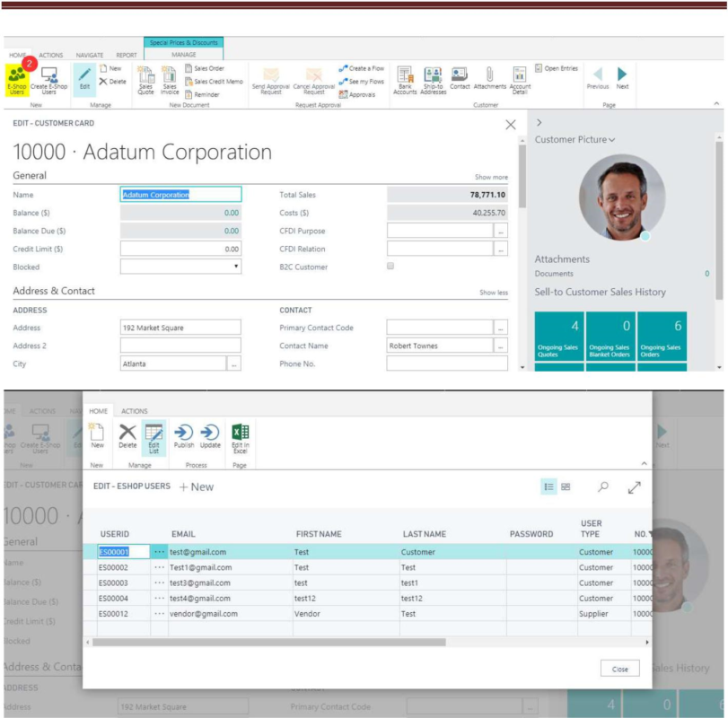Image resolution: width=728 pixels, height=718 pixels.
Task: Open the Contact ribbon action
Action: tap(460, 78)
